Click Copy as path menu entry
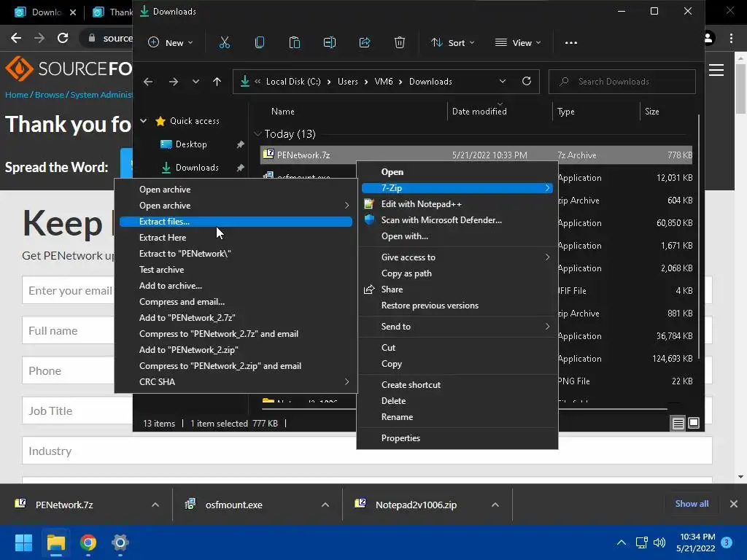The width and height of the screenshot is (747, 560). (457, 273)
